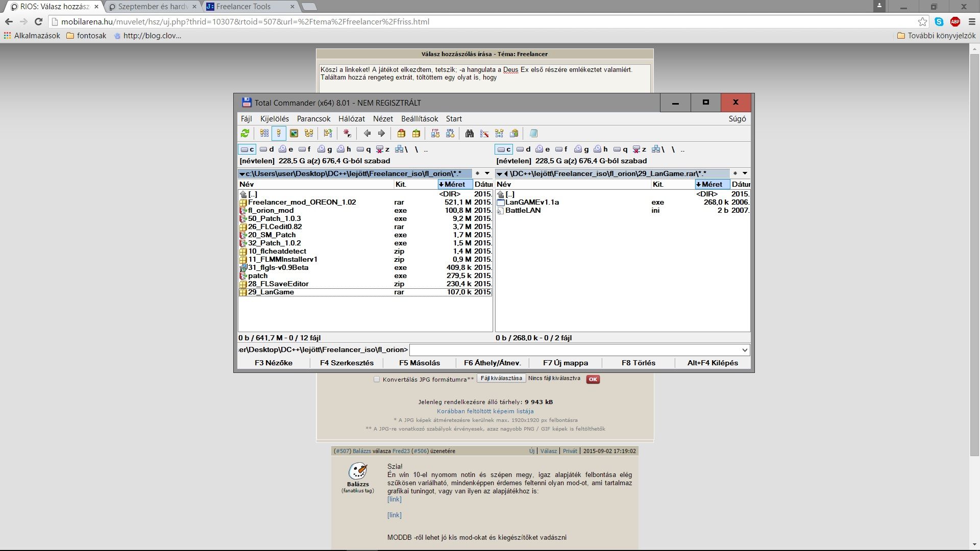This screenshot has width=980, height=551.
Task: Open the synchronize directories icon
Action: (x=499, y=133)
